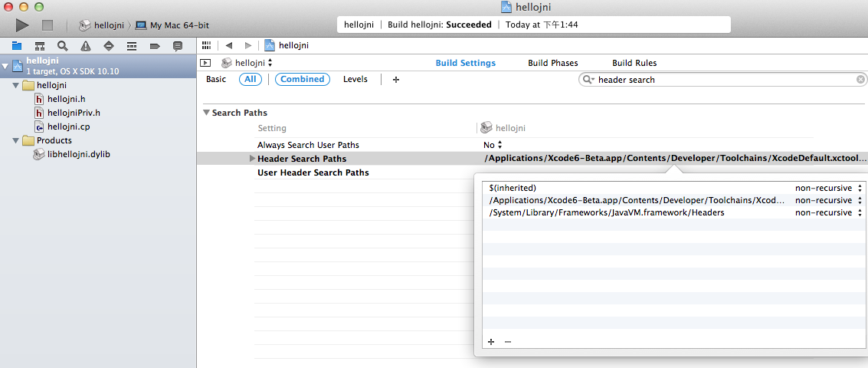The image size is (868, 368).
Task: Expand the Header Search Paths row
Action: (252, 159)
